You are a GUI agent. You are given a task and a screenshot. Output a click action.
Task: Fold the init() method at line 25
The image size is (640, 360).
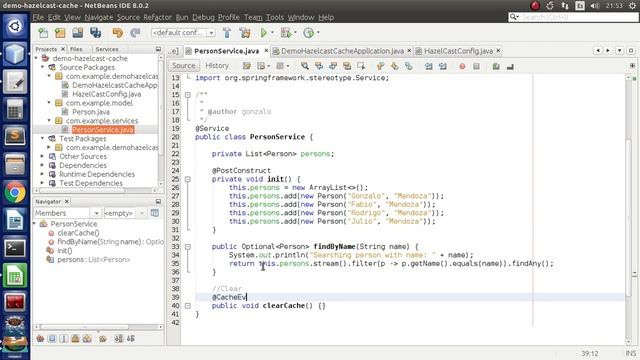tap(188, 179)
